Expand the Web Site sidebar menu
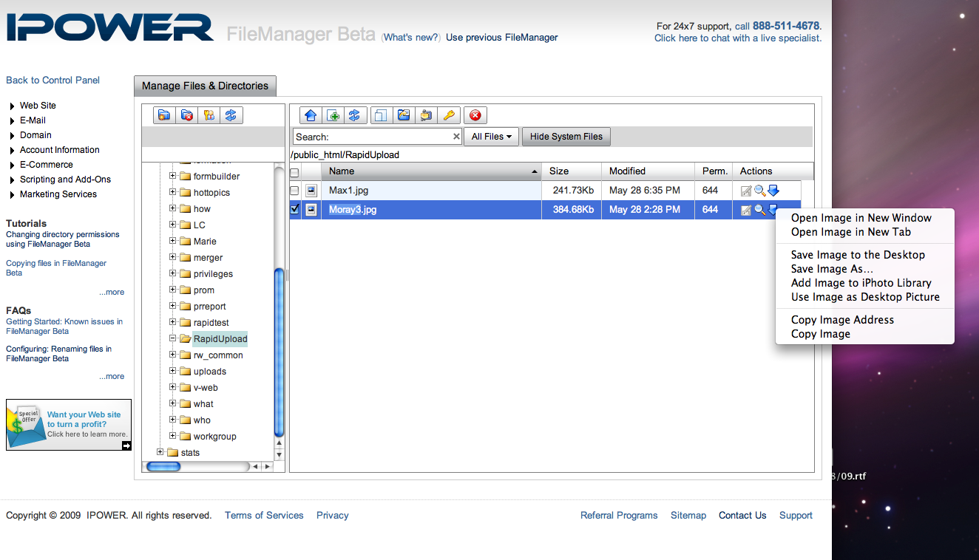Screen dimensions: 979x560 (13, 106)
